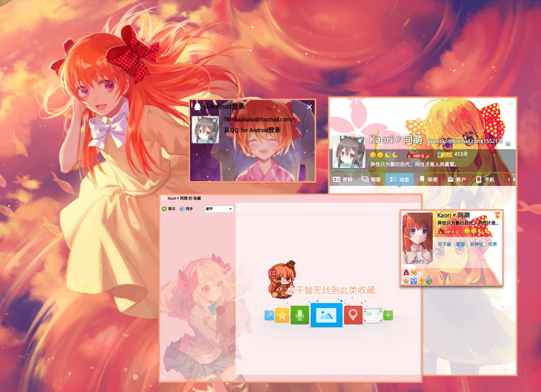Image resolution: width=541 pixels, height=392 pixels.
Task: Select the screenshot category icon in favorites
Action: coord(373,315)
